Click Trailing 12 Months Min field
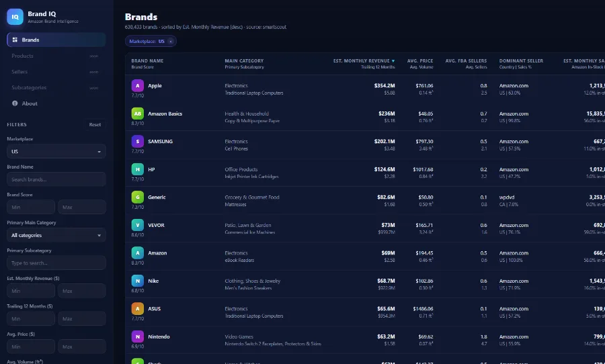Viewport: 605px width, 364px height. tap(31, 319)
